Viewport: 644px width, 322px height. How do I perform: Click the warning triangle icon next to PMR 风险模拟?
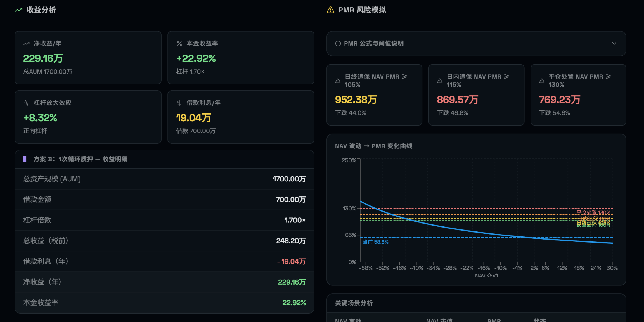(330, 10)
